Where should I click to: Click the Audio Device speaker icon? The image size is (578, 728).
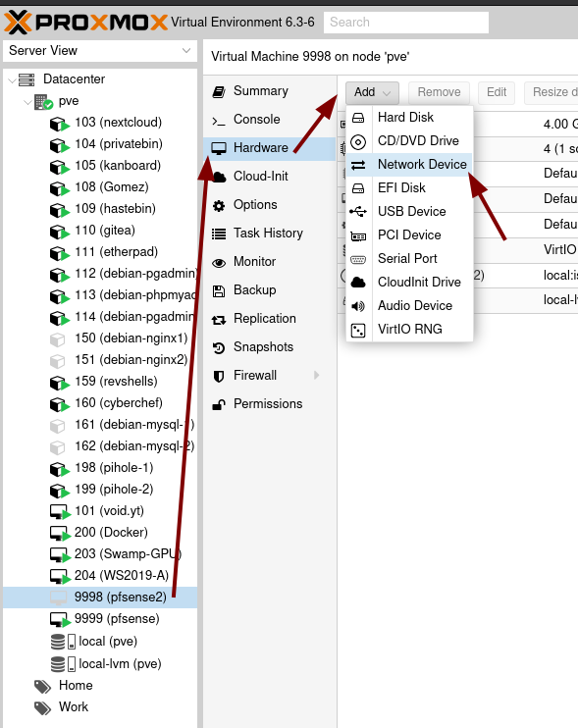tap(358, 306)
